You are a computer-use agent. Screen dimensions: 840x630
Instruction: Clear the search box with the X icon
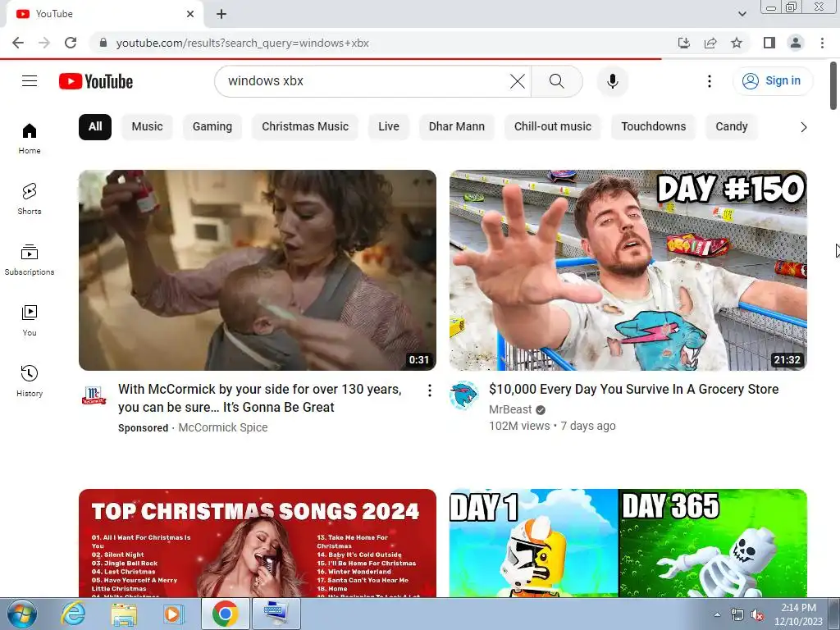518,81
